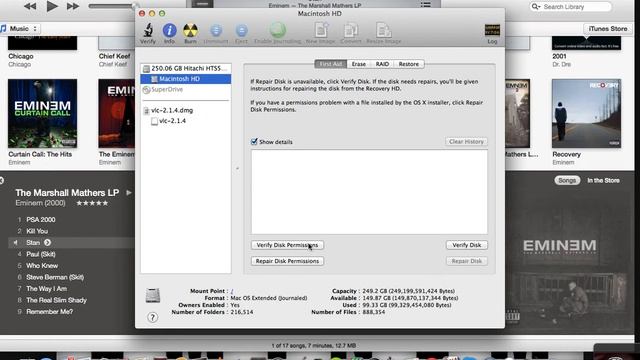The height and width of the screenshot is (360, 640).
Task: Select the Songs tab in iTunes
Action: pos(567,180)
